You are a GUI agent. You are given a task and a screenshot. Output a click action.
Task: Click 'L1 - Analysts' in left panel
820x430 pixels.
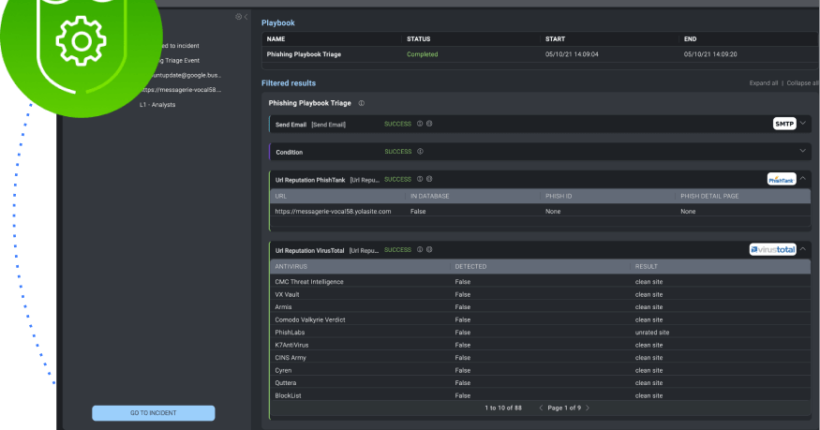coord(157,105)
